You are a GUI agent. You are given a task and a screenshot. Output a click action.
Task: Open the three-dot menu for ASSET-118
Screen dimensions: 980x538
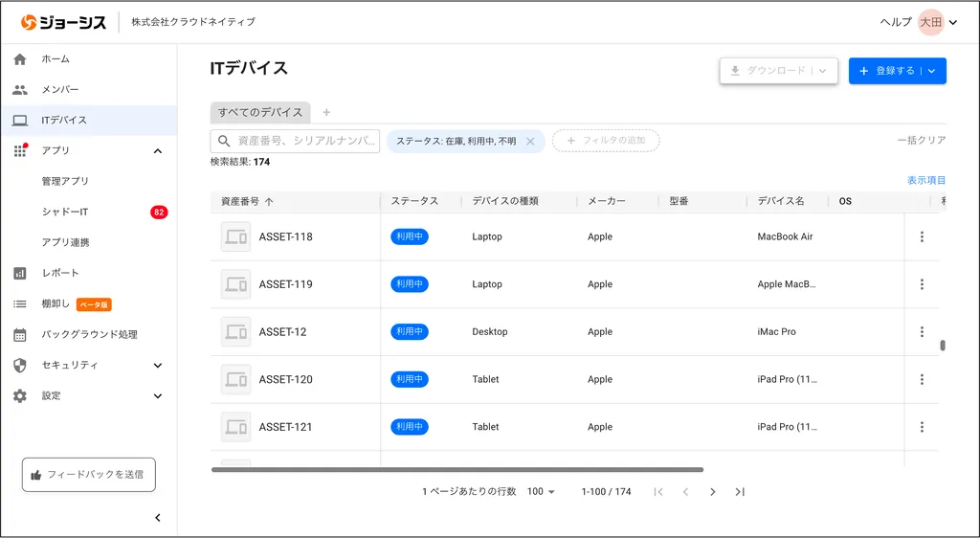pos(922,236)
